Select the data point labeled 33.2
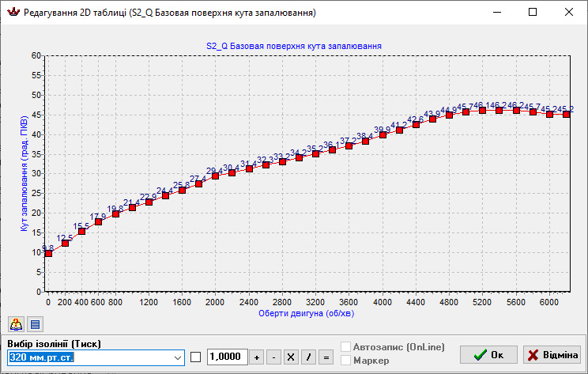This screenshot has width=588, height=374. 283,161
